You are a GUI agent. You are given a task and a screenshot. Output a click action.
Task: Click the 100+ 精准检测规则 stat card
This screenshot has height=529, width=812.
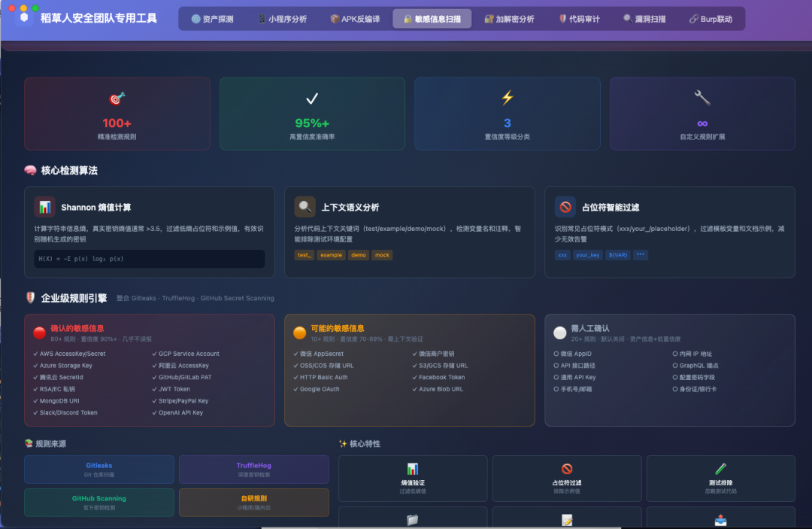[117, 114]
